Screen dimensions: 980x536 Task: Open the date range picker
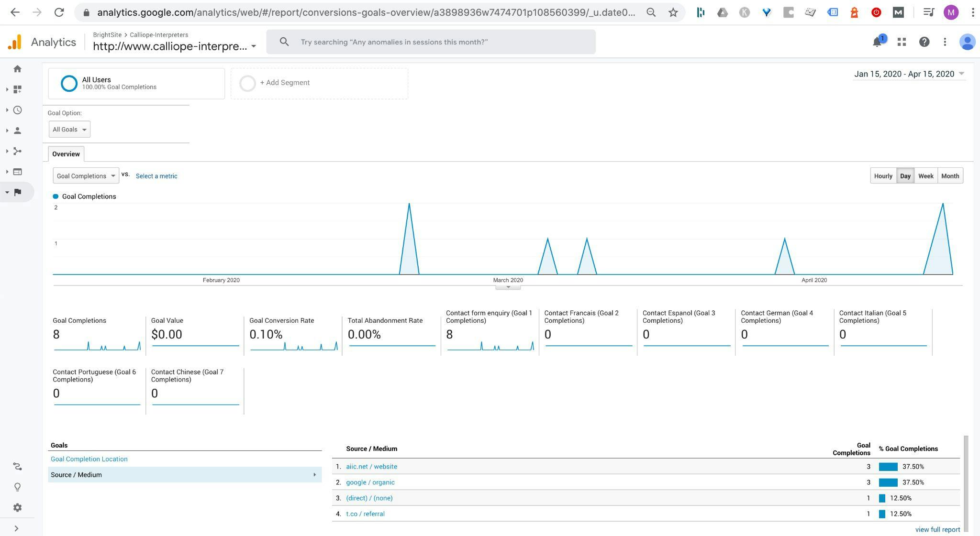click(909, 74)
